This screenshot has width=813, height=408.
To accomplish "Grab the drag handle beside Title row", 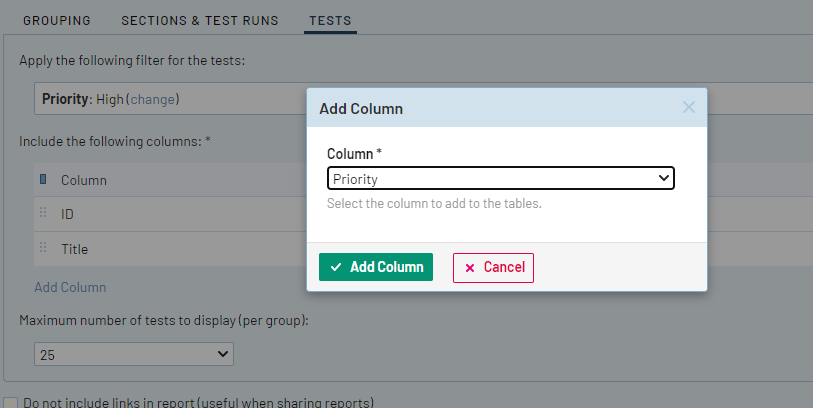I will 43,248.
